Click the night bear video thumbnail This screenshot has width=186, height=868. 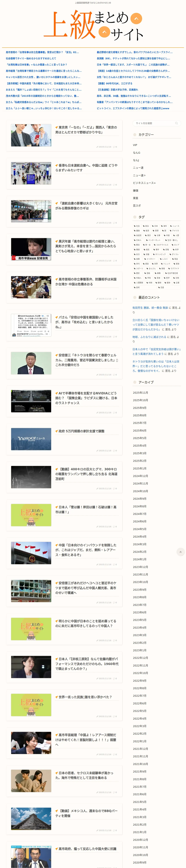click(31, 477)
